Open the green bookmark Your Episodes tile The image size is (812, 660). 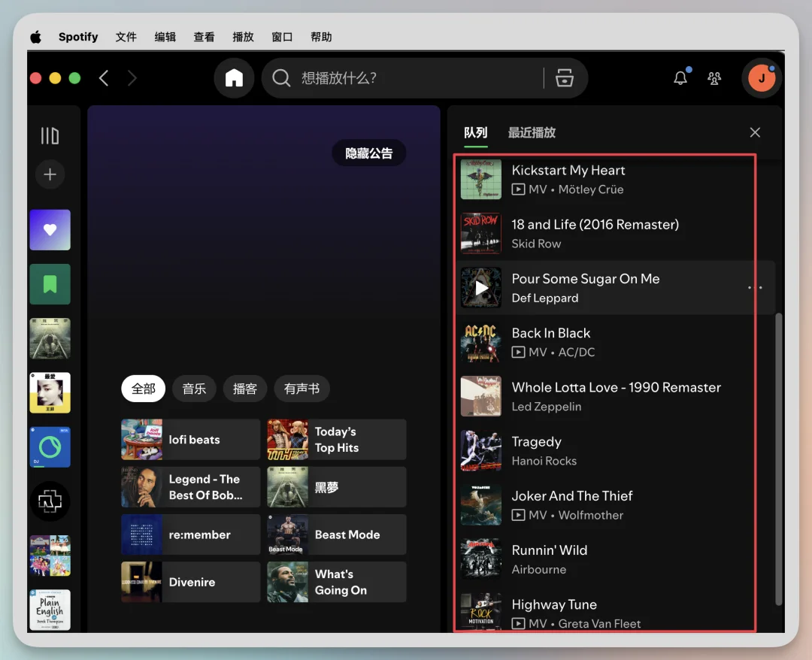50,284
